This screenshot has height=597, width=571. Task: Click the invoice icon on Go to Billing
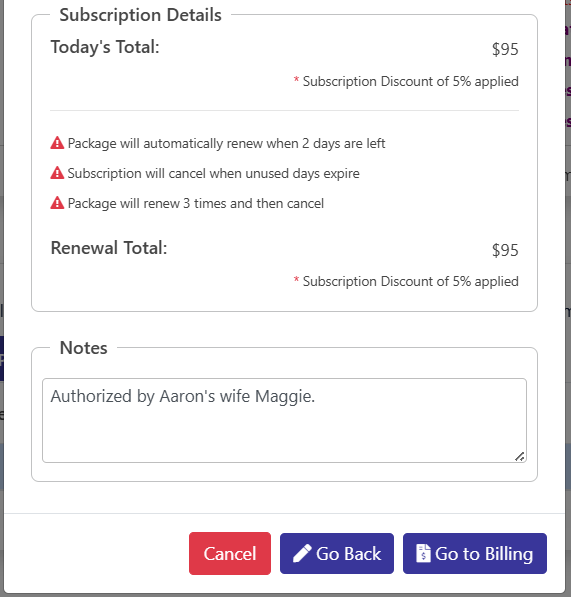423,553
